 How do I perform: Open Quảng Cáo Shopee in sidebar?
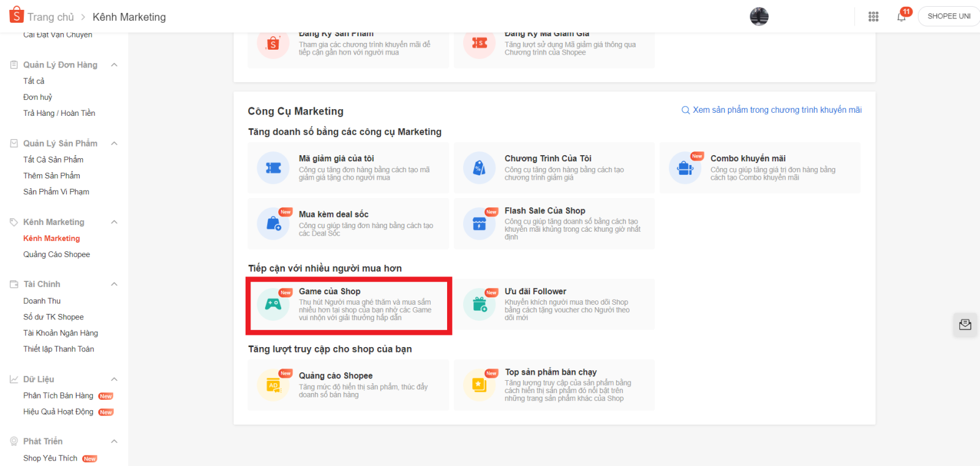pyautogui.click(x=56, y=254)
